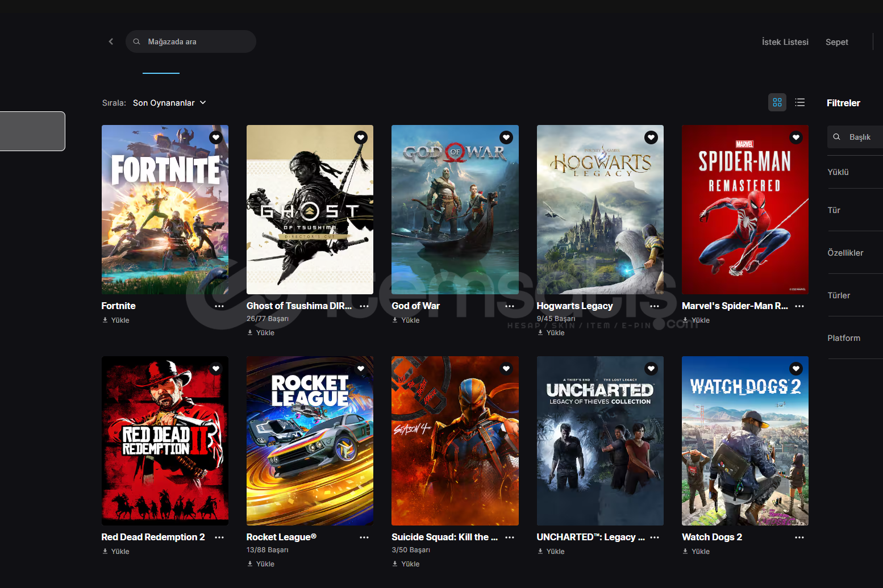Toggle favorite heart on Uncharted cover
The height and width of the screenshot is (588, 883).
tap(651, 369)
